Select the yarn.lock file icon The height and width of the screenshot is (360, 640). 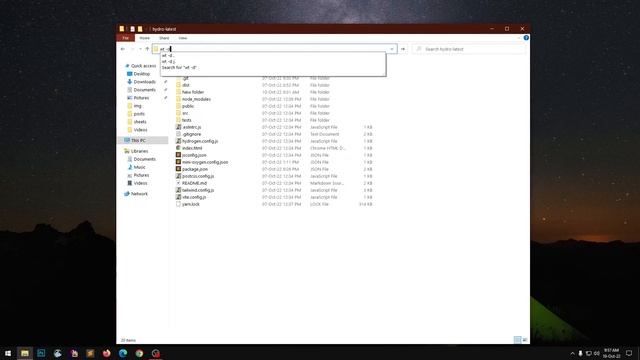coord(178,204)
